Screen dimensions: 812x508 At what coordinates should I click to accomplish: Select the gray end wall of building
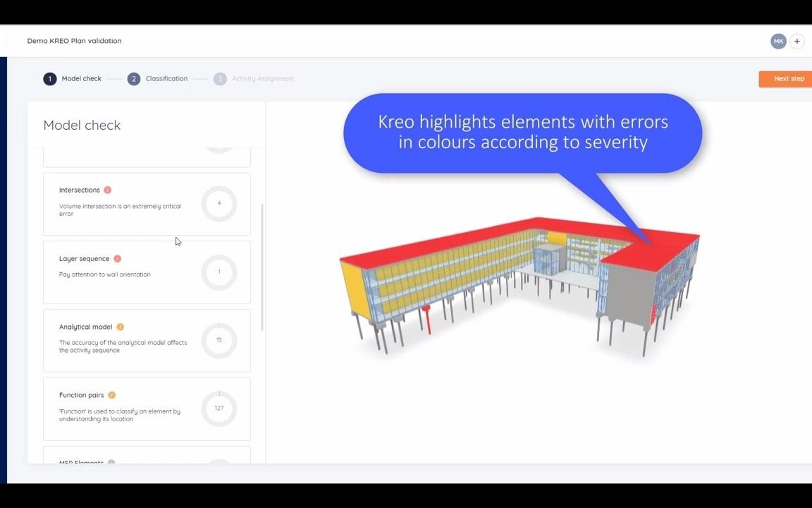629,294
